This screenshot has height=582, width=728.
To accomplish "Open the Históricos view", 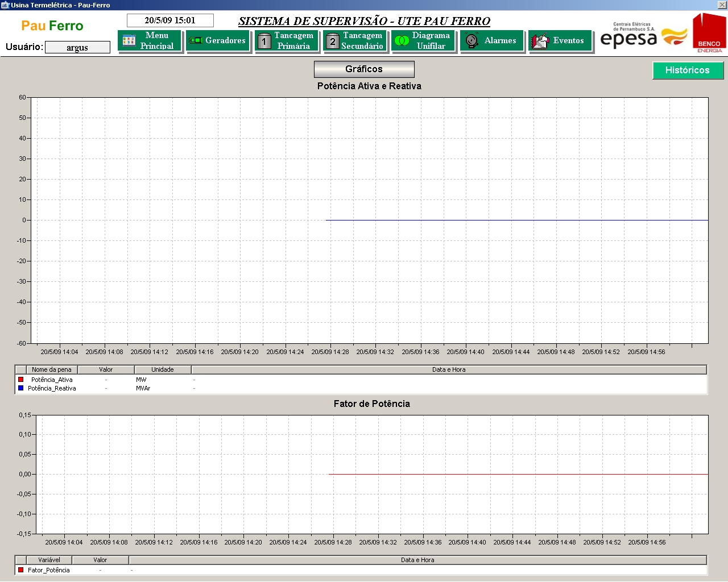I will (688, 70).
